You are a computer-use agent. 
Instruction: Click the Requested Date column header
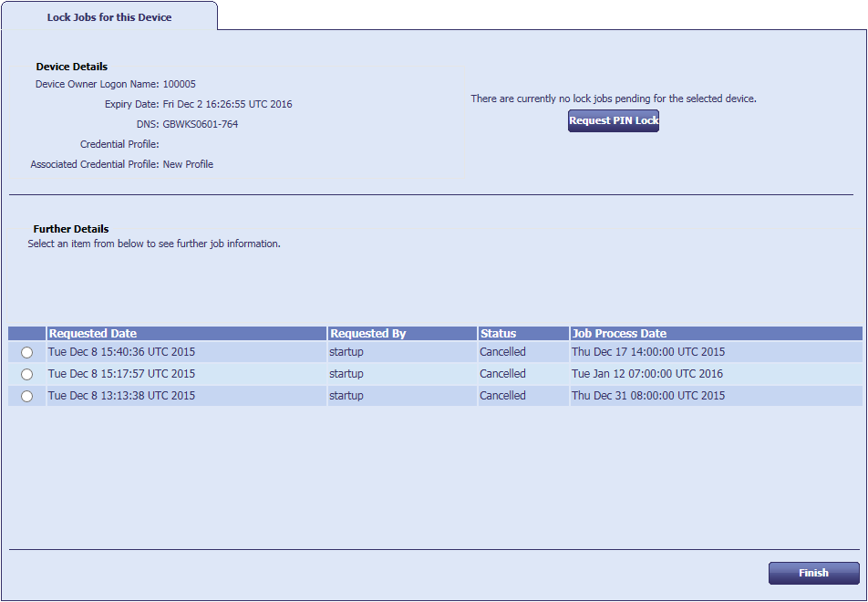[93, 334]
